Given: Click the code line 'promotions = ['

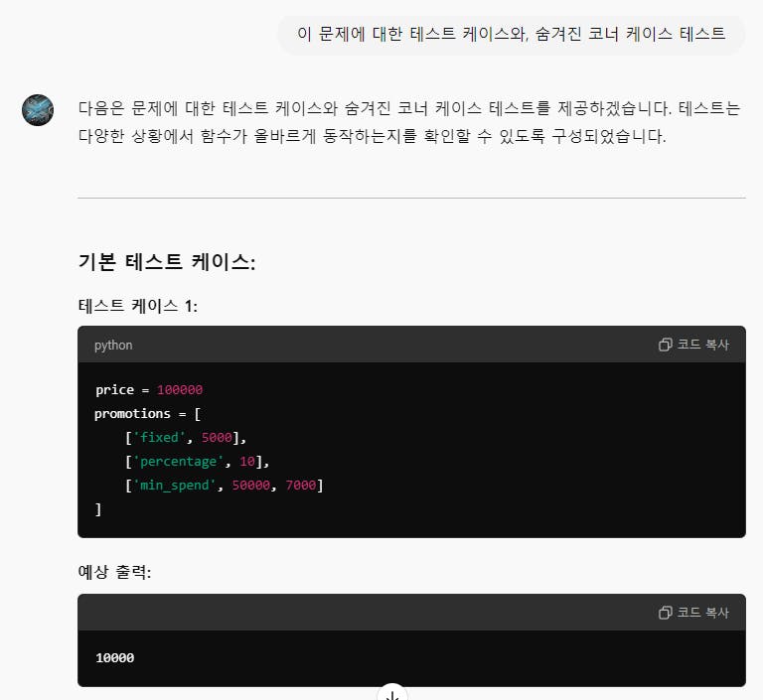Looking at the screenshot, I should (x=147, y=413).
